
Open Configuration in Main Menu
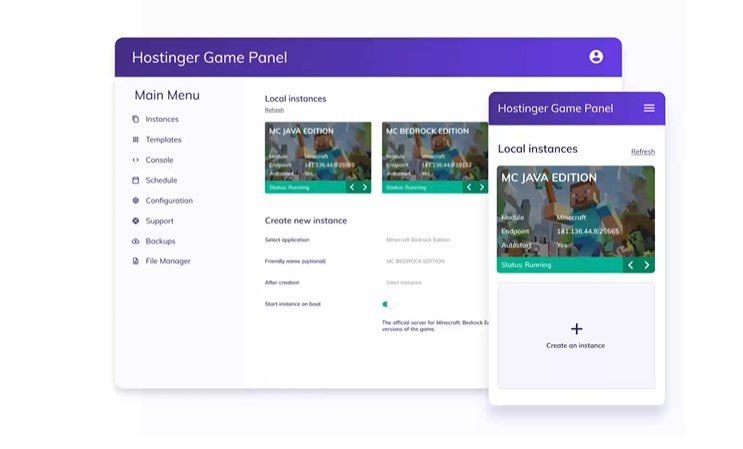(x=169, y=200)
